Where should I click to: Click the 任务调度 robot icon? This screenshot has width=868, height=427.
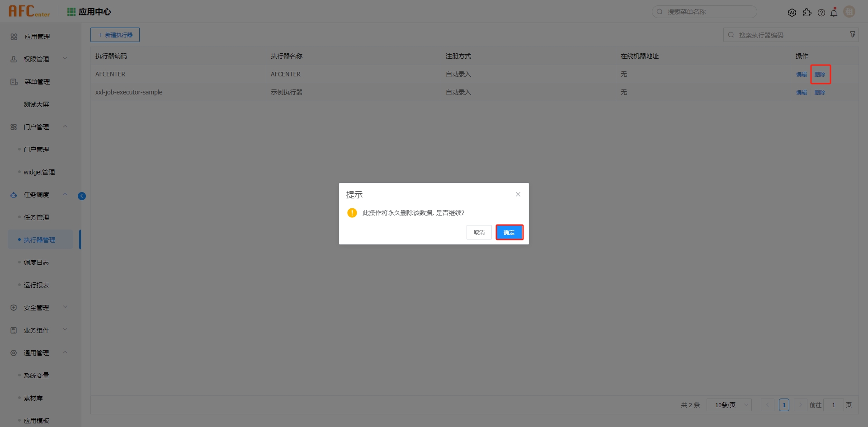click(x=14, y=195)
